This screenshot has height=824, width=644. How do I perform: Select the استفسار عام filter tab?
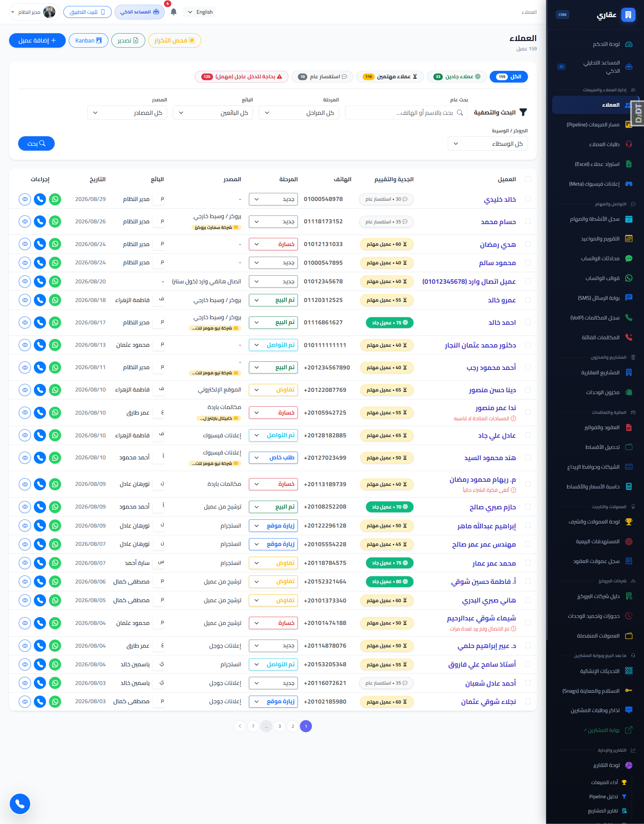[322, 76]
